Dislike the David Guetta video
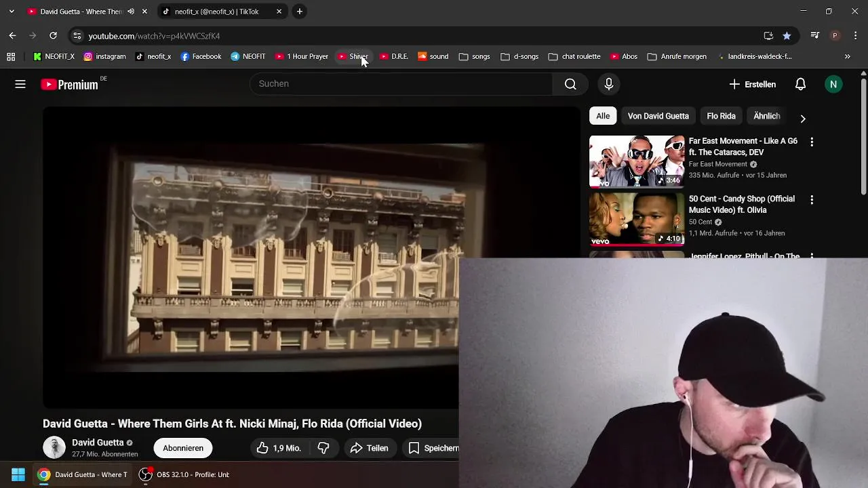 pyautogui.click(x=323, y=448)
